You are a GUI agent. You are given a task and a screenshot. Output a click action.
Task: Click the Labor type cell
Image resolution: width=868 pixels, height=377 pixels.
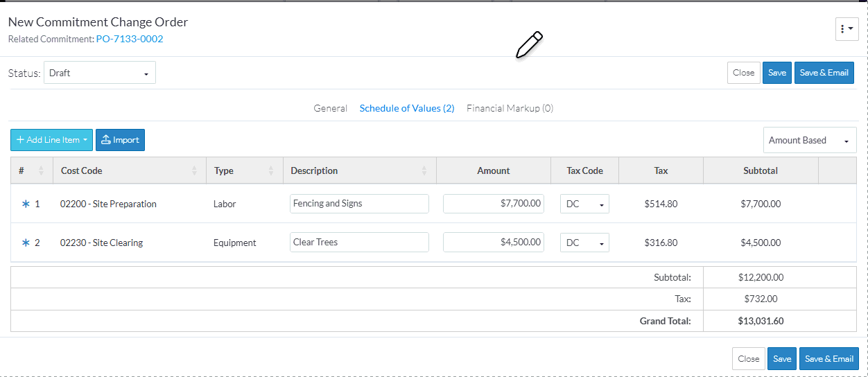point(225,204)
